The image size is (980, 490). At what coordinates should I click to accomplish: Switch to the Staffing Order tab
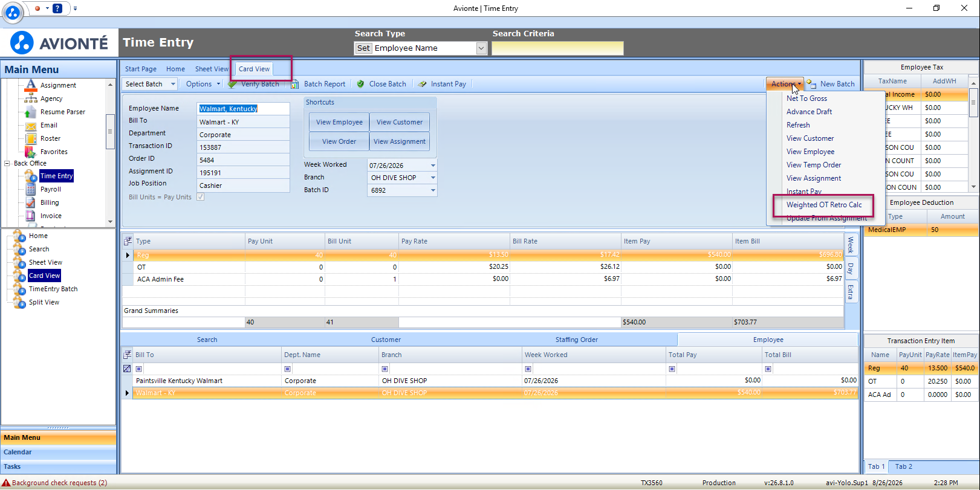tap(577, 340)
